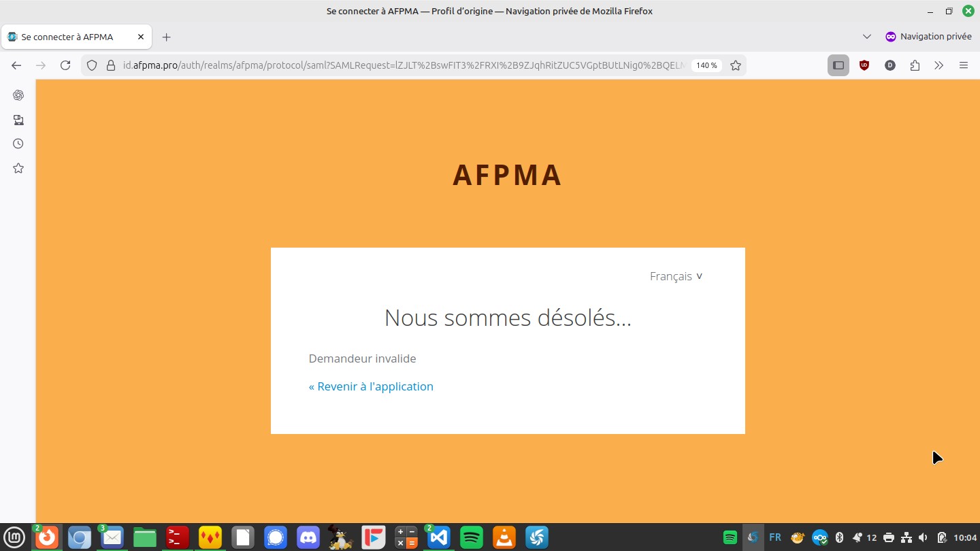Open the list all tabs chevron
This screenshot has height=551, width=980.
(866, 37)
